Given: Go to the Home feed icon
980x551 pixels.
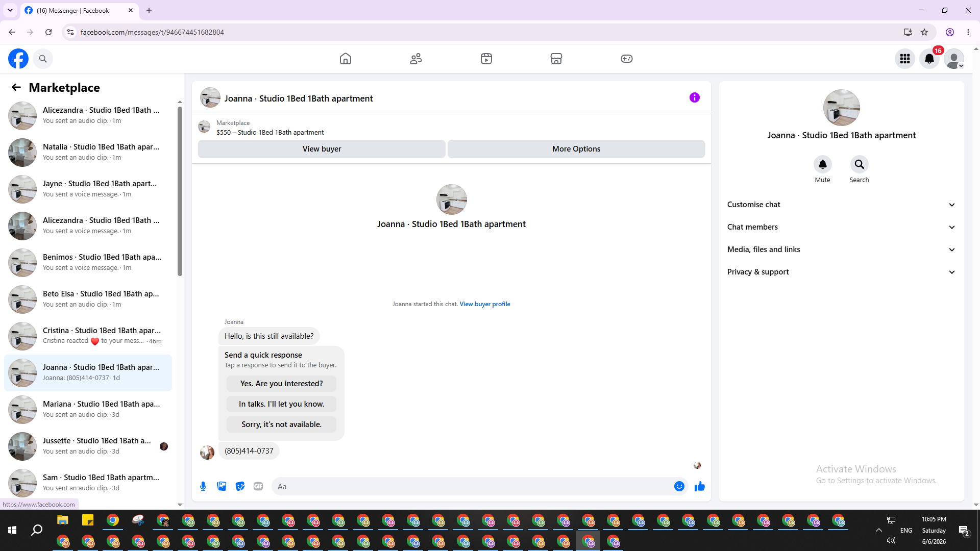Looking at the screenshot, I should 346,59.
